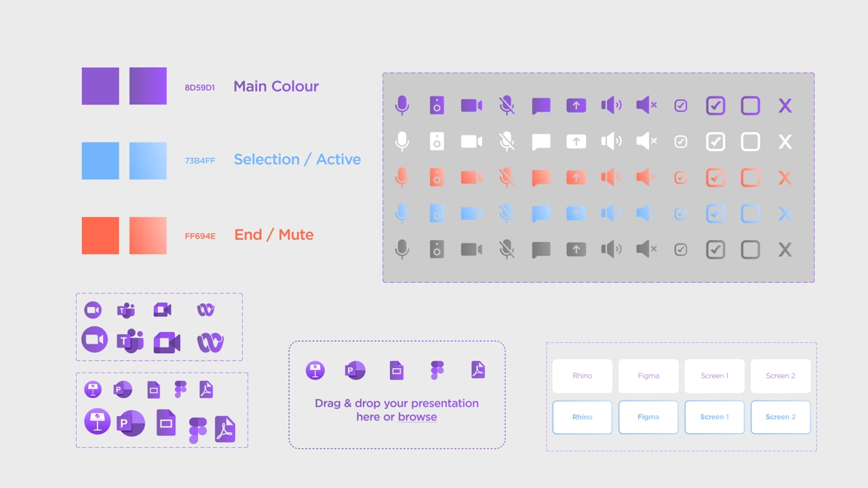Toggle the orange checkmark checkbox
Image resolution: width=868 pixels, height=488 pixels.
[x=715, y=177]
